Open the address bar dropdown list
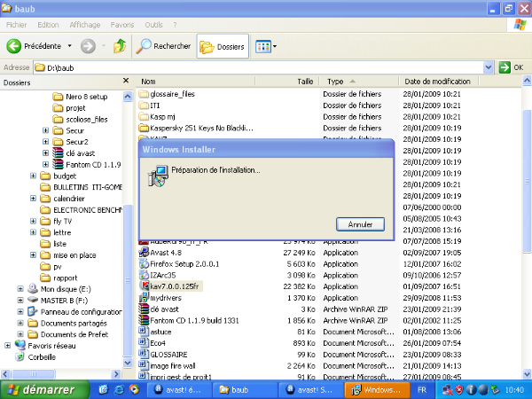 (x=489, y=66)
